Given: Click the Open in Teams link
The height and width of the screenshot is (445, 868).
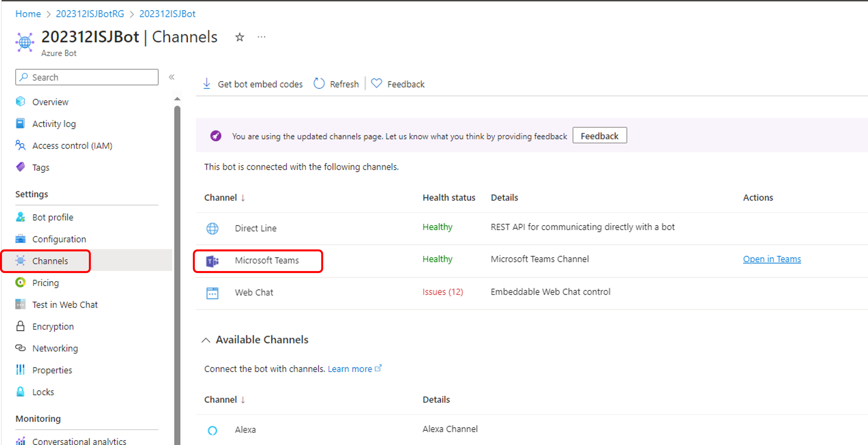Looking at the screenshot, I should pos(772,259).
